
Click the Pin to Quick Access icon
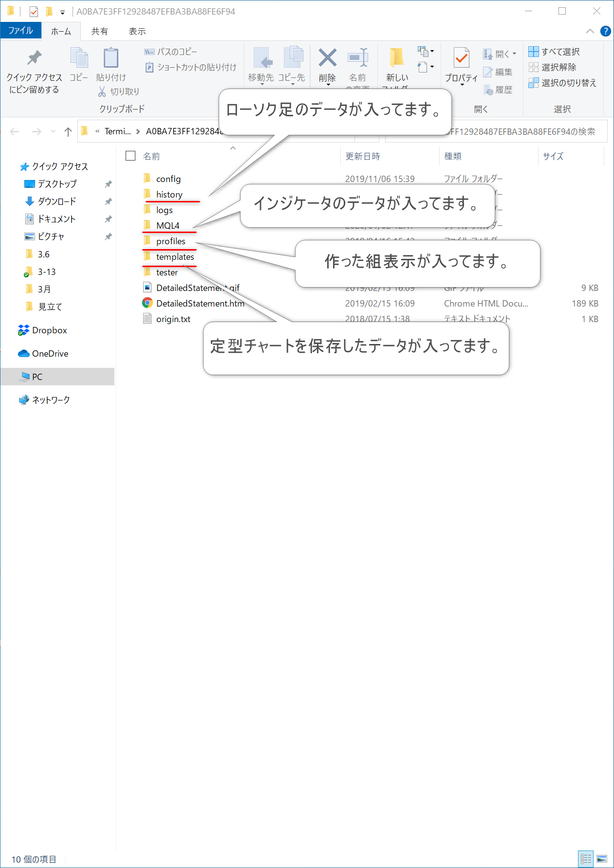(34, 59)
